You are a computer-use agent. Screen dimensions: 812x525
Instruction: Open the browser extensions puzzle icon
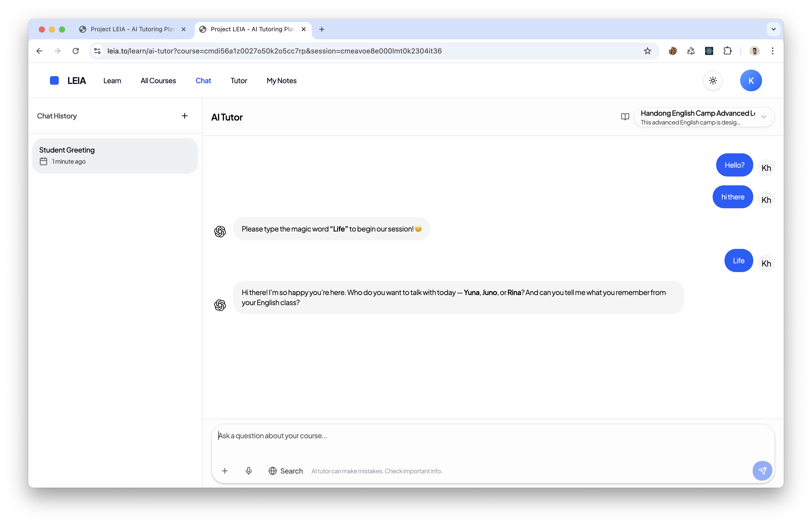pos(727,51)
